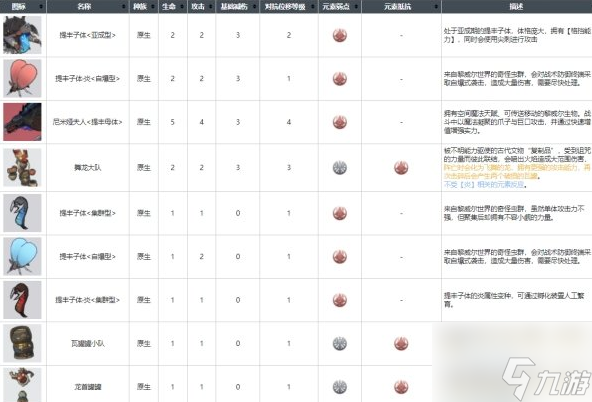
Task: Click gray weakness icon in 龙首罐罐 row
Action: tap(340, 387)
